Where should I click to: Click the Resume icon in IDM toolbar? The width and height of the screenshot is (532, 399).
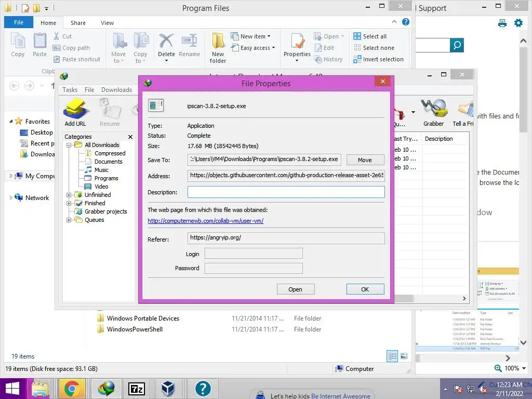[110, 112]
